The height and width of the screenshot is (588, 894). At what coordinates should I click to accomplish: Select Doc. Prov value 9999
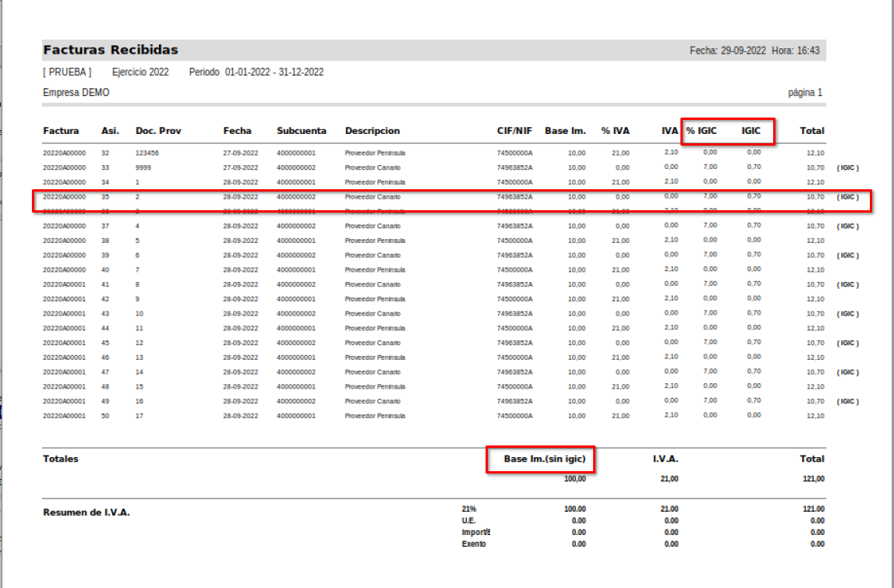coord(143,168)
